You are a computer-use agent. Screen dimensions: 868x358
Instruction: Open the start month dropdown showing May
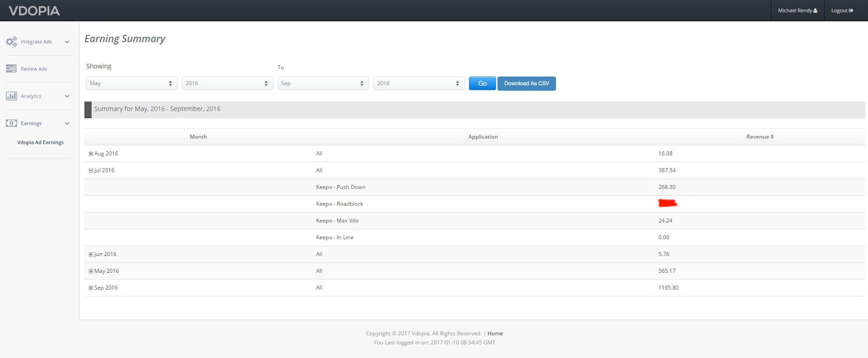tap(131, 84)
